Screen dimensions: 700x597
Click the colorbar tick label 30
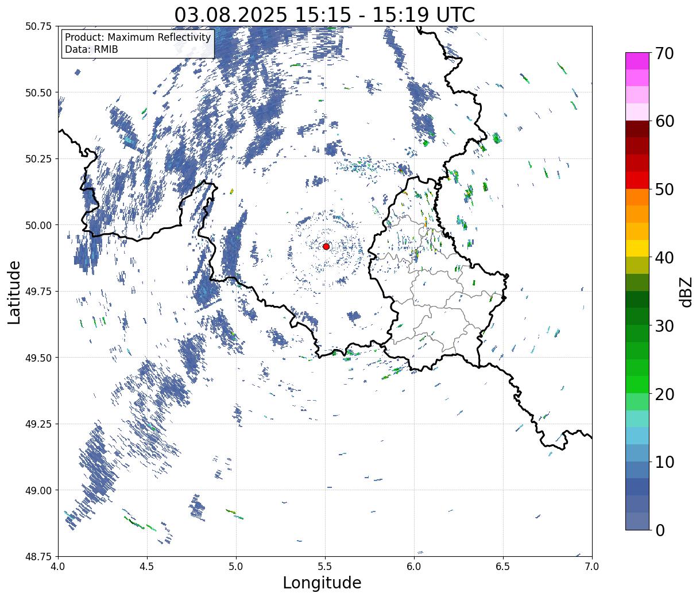[664, 325]
